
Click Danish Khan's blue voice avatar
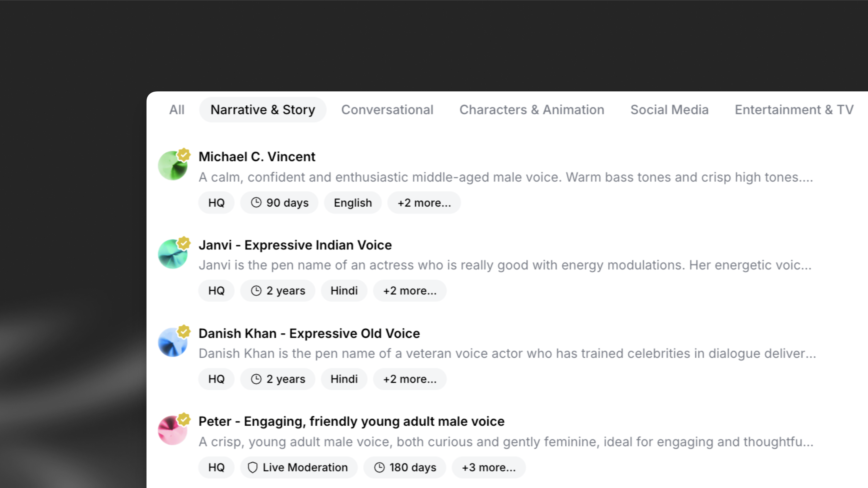[173, 342]
